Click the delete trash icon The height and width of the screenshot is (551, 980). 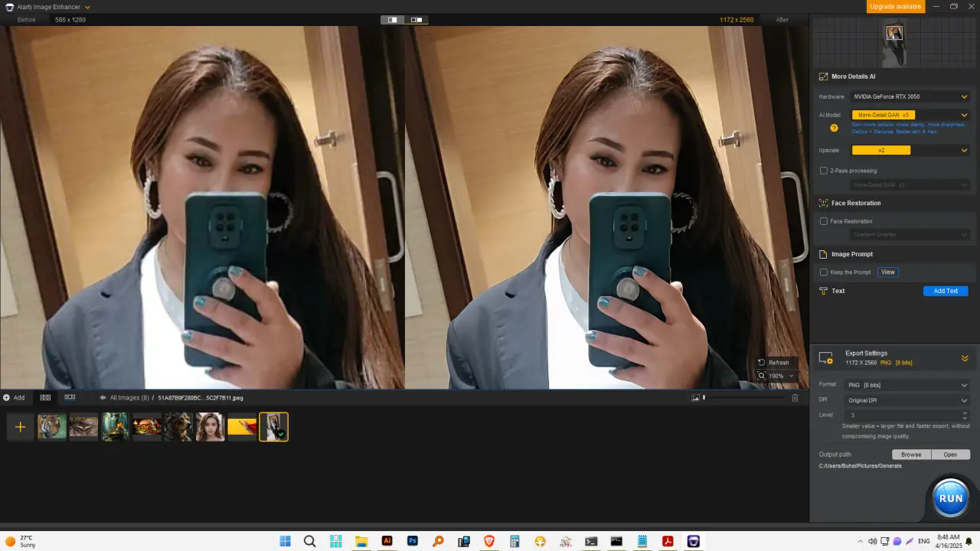(795, 398)
